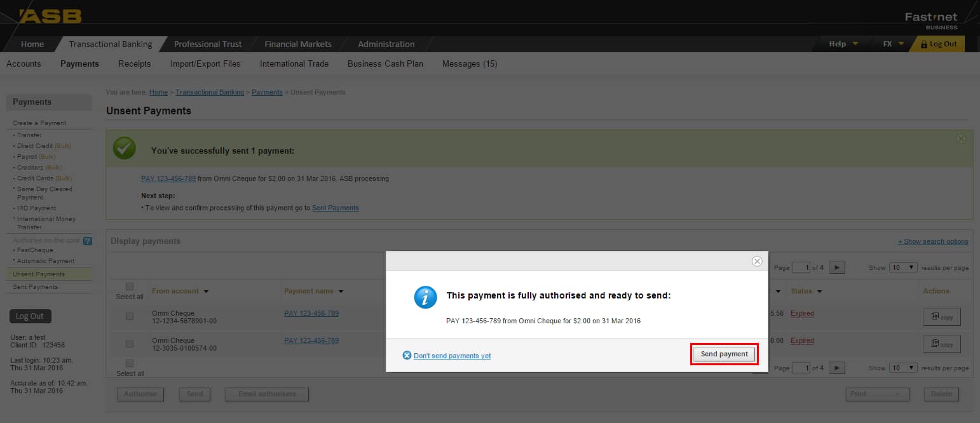Switch to the Financial Markets tab
The height and width of the screenshot is (423, 980).
(x=297, y=44)
